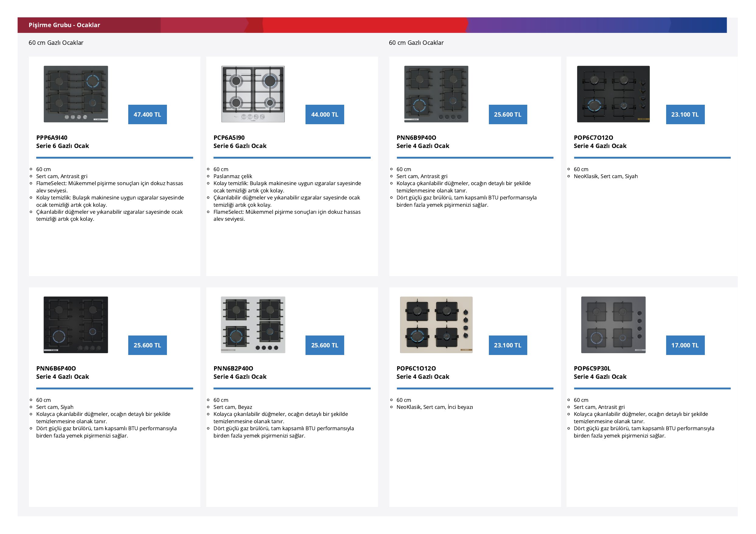Click the black PNN6B6P40O hob image
The width and height of the screenshot is (756, 534).
tap(76, 325)
